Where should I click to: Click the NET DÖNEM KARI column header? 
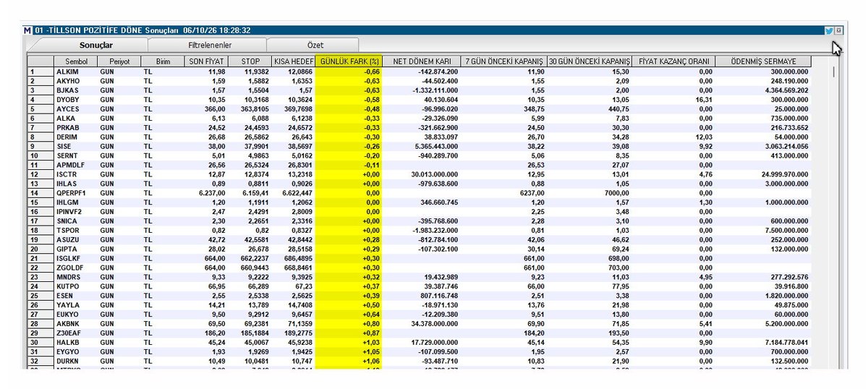(422, 62)
